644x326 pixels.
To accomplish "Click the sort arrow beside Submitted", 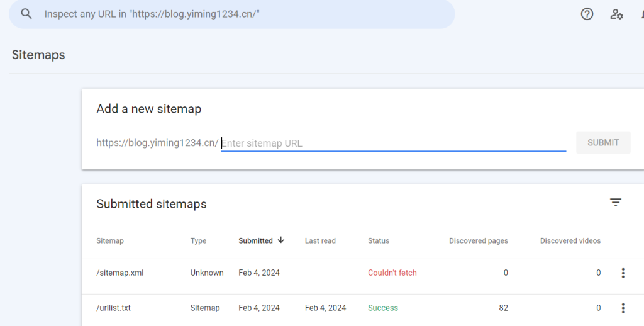I will [281, 240].
